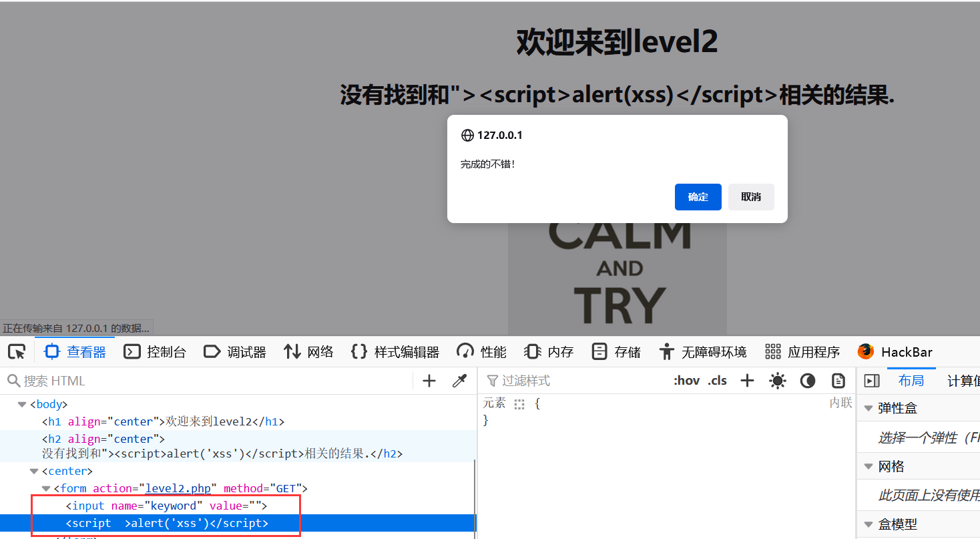Click the HTML tree vertical scrollbar

tap(475, 498)
